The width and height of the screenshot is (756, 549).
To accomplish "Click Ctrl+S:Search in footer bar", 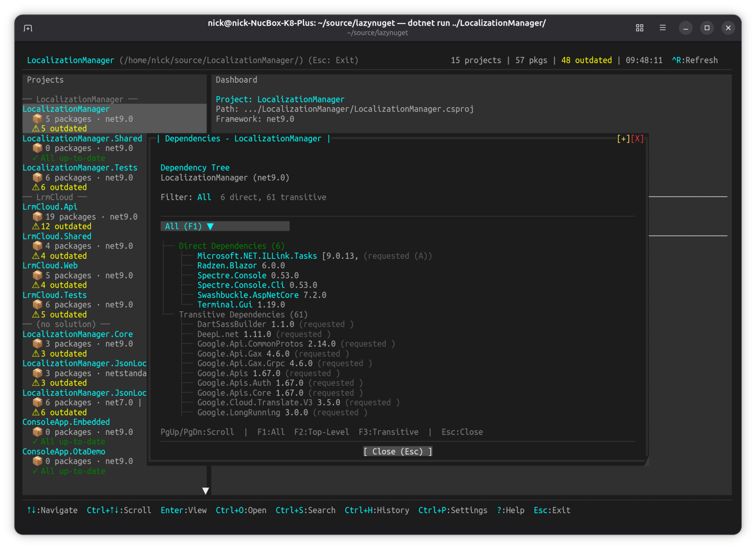I will [305, 510].
